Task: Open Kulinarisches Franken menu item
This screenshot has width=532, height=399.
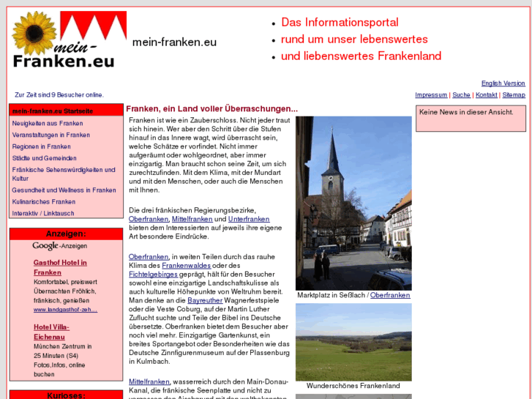Action: pos(44,201)
